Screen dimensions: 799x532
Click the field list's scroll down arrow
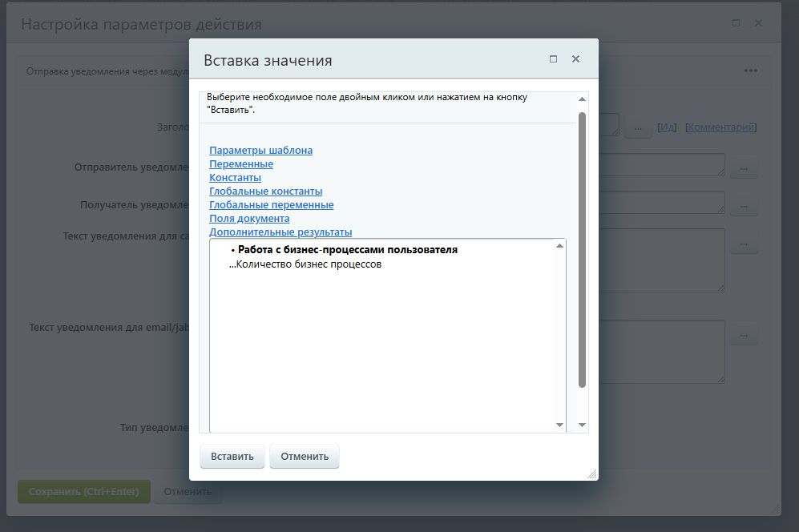tap(559, 425)
